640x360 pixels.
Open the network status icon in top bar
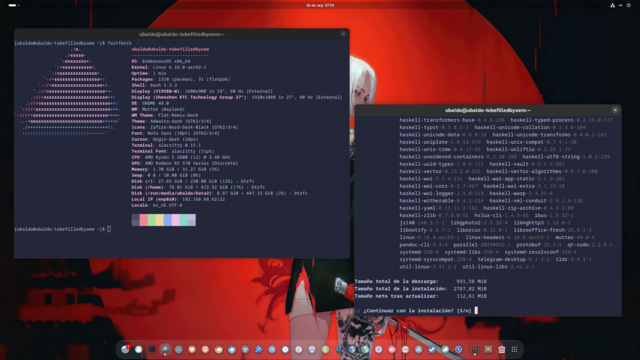(x=613, y=5)
